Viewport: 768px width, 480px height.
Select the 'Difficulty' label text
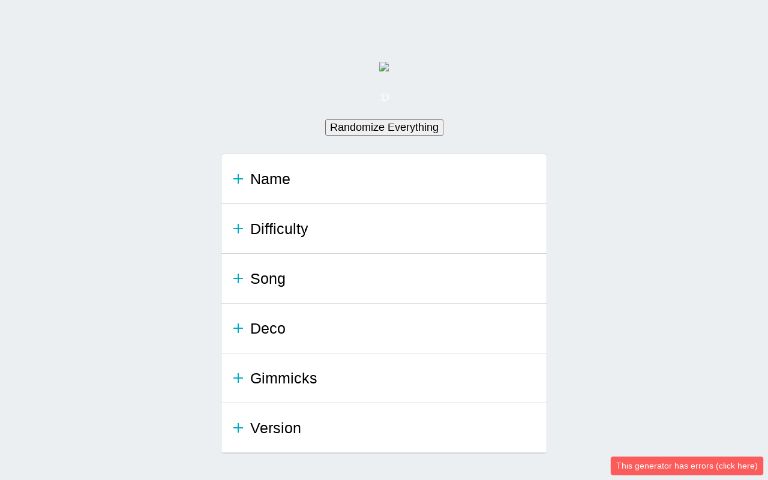pos(279,229)
